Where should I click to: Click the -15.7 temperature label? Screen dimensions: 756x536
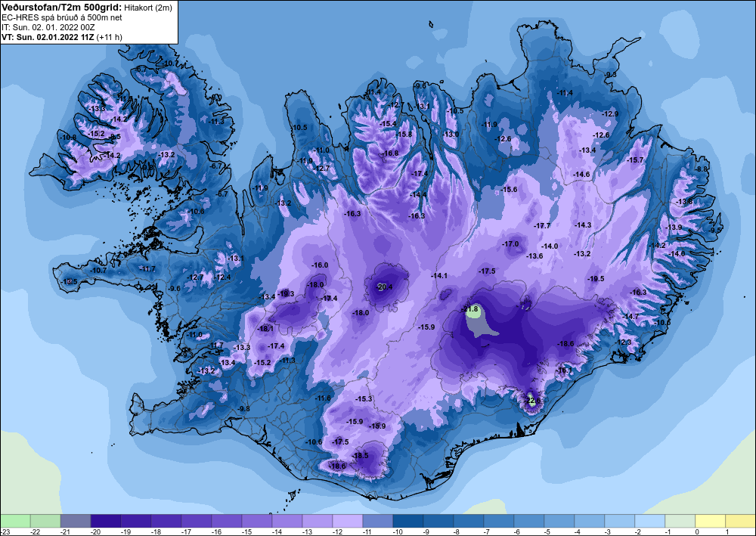(635, 160)
